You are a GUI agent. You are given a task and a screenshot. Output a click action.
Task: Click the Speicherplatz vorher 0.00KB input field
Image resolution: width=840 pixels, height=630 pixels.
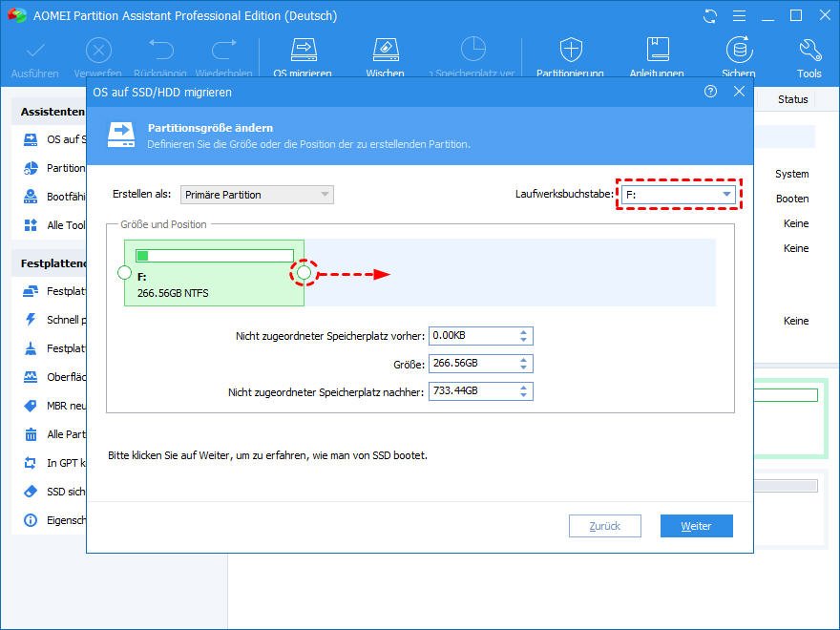(x=472, y=336)
